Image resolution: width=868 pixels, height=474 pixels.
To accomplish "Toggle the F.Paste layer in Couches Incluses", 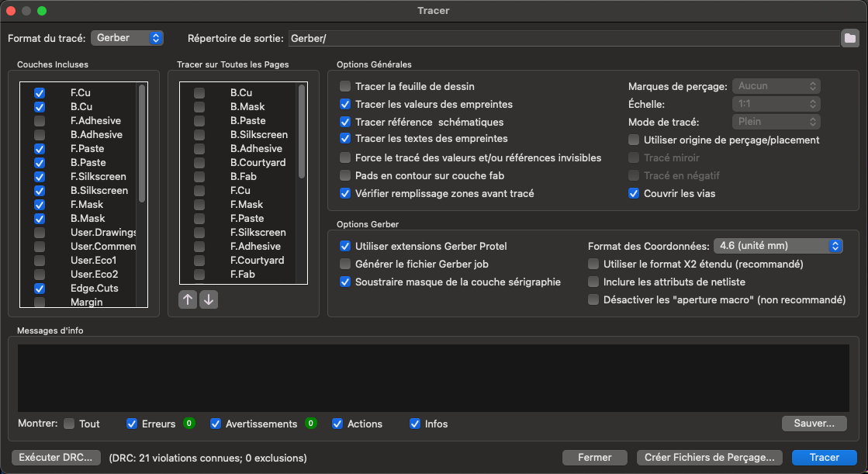I will (40, 149).
